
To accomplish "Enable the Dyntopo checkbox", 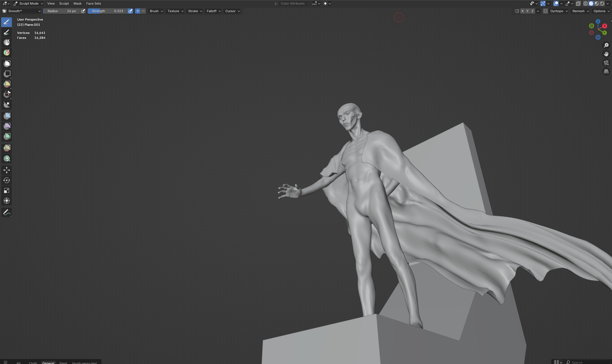I will (x=545, y=11).
